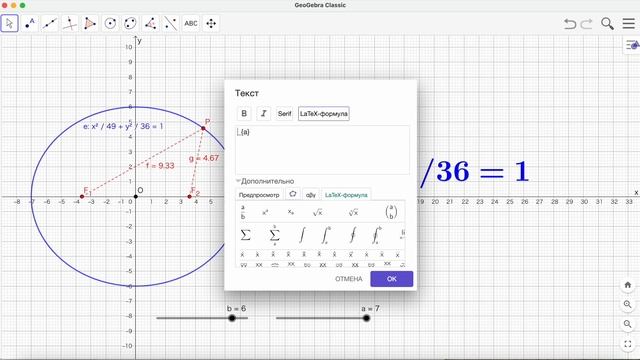Screen dimensions: 640x360
Task: Insert the plain integral symbol
Action: click(302, 235)
